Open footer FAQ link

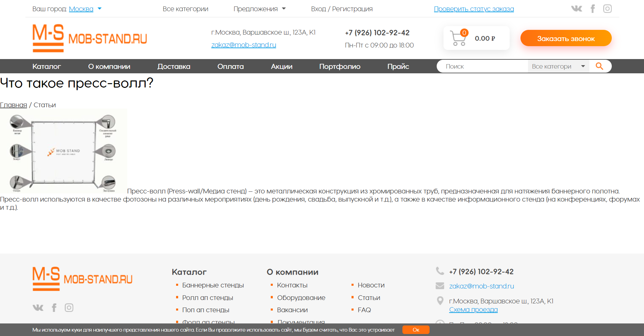364,310
